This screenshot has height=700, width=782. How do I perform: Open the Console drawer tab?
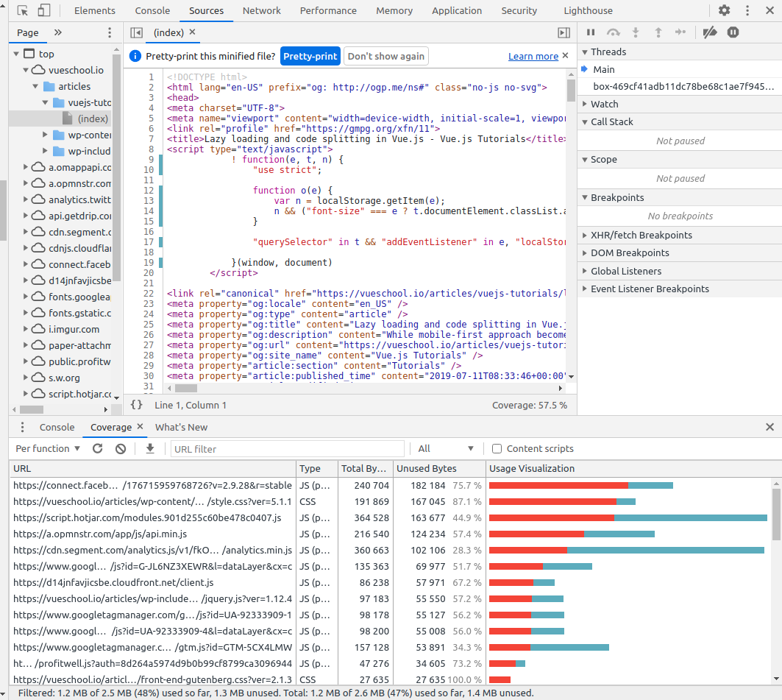pyautogui.click(x=57, y=427)
